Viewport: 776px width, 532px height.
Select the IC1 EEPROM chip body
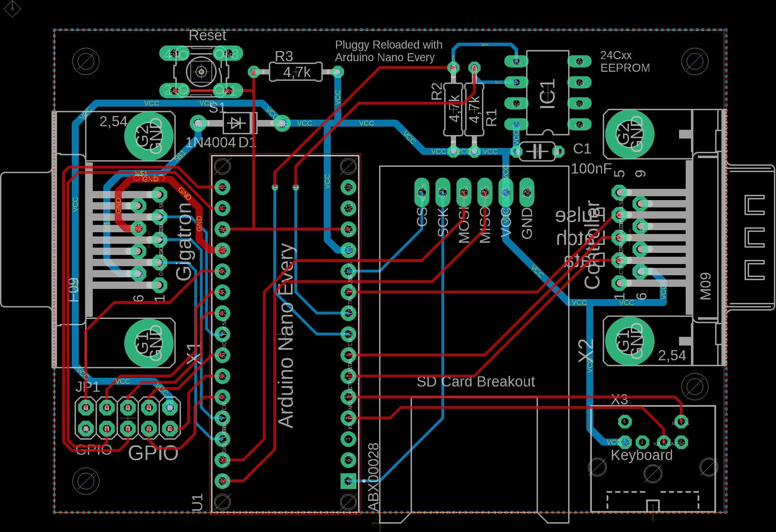point(547,93)
